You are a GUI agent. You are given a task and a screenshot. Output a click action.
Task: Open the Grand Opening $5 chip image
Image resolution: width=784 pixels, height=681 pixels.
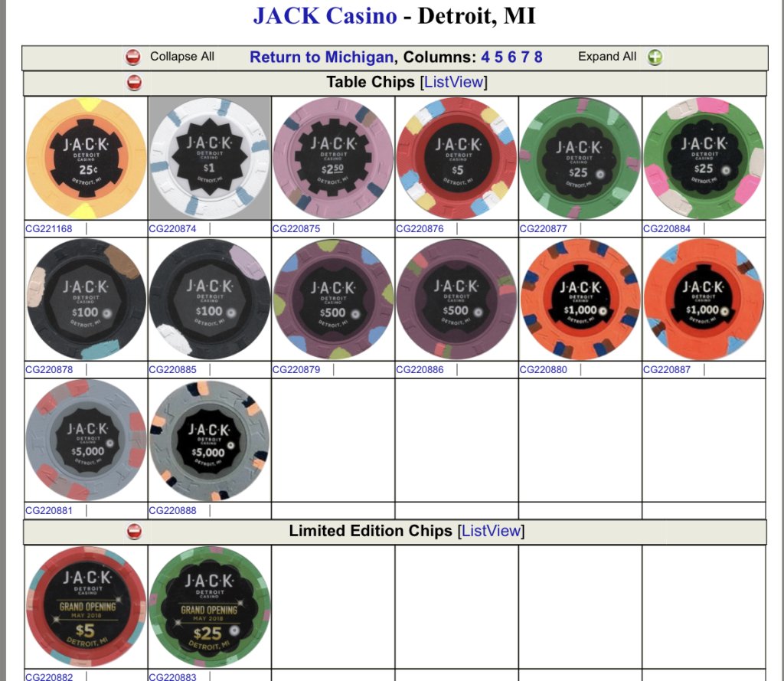coord(86,607)
